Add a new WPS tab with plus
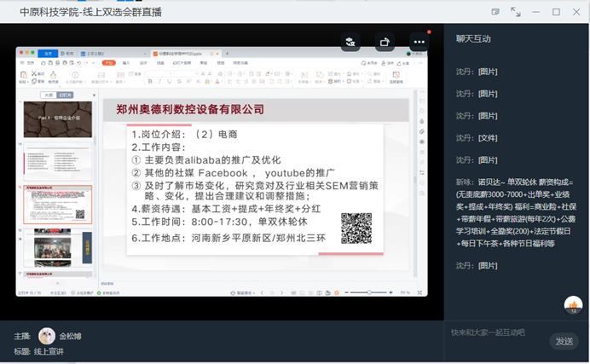The image size is (590, 364). click(228, 54)
